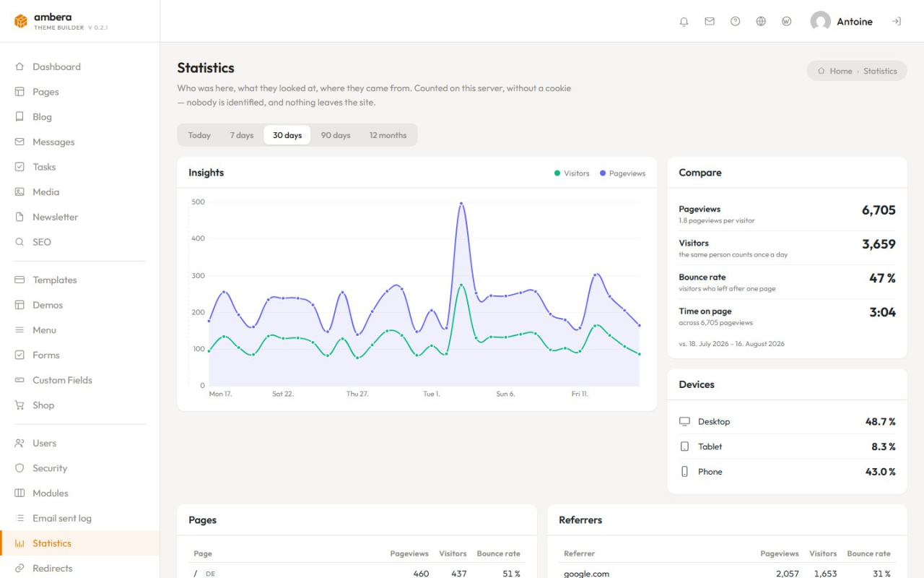Click the help question mark icon

(x=736, y=22)
